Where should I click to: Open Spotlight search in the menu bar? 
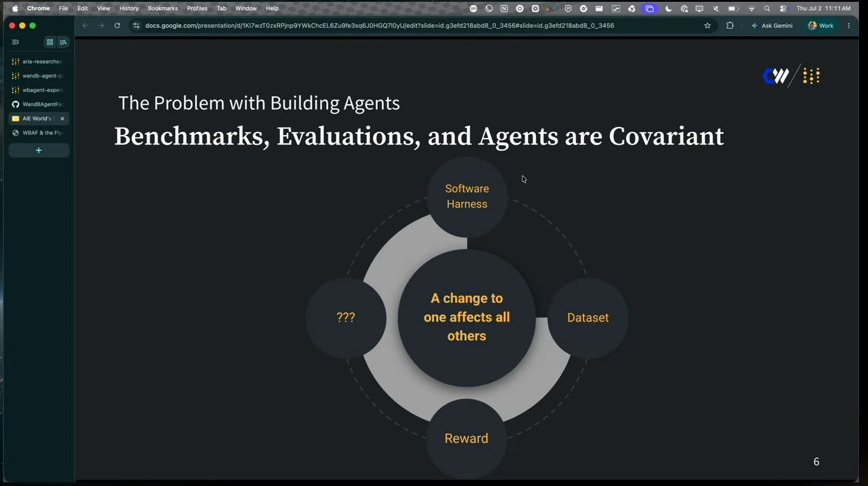click(767, 8)
